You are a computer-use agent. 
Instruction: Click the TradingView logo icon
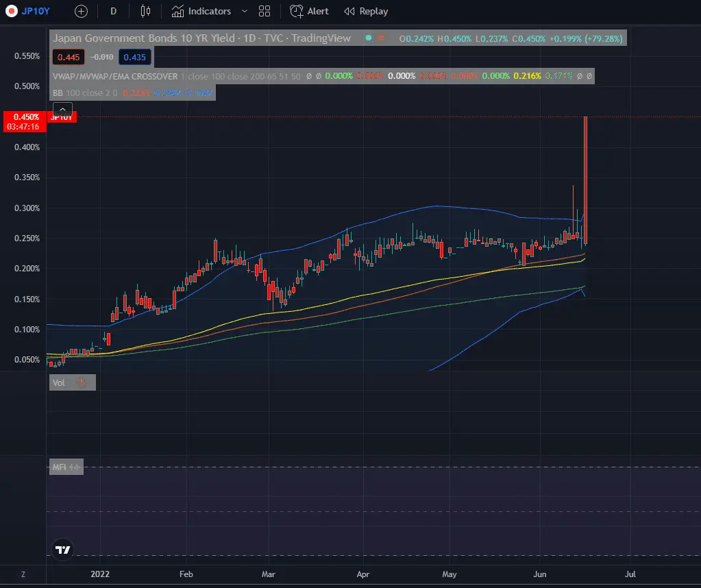(63, 550)
